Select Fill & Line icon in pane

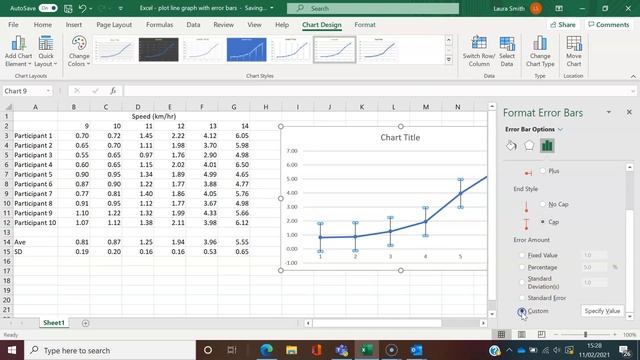pos(511,146)
